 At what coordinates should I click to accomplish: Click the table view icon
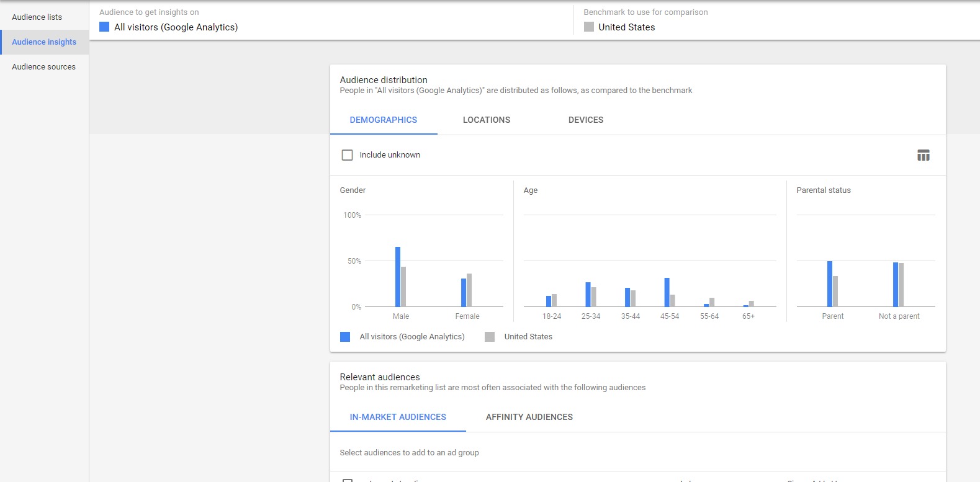pos(924,155)
